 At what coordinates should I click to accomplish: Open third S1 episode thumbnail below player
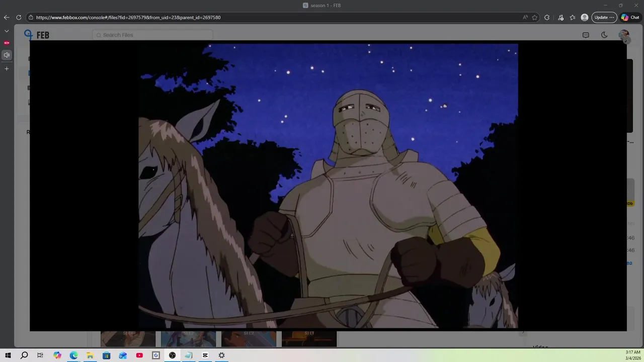click(x=249, y=339)
